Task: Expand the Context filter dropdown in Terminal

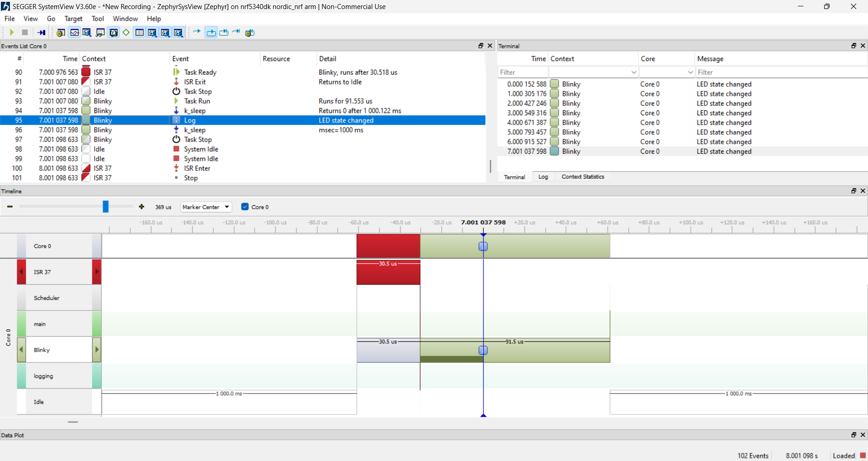Action: click(634, 72)
